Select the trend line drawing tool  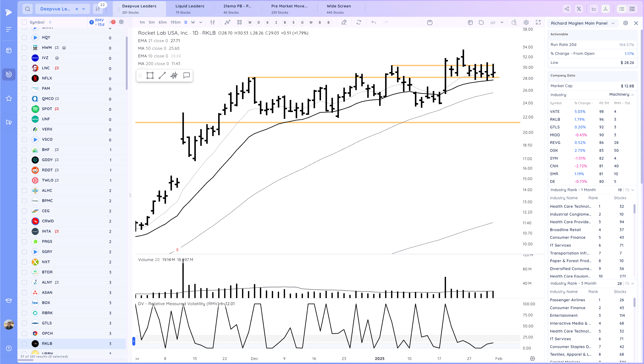(162, 76)
